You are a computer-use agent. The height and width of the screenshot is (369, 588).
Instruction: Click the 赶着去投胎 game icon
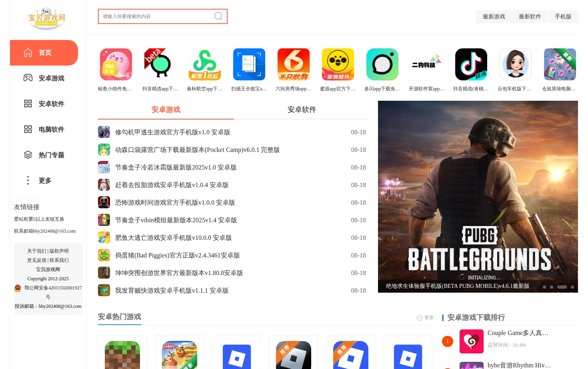tap(104, 185)
